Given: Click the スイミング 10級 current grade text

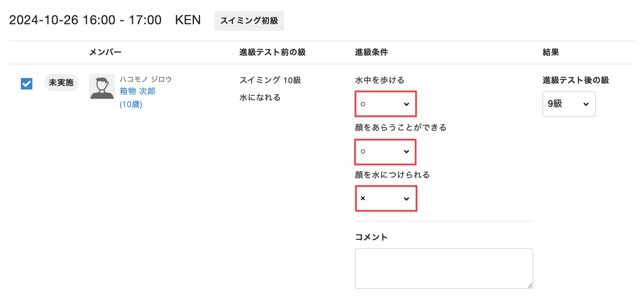Looking at the screenshot, I should pyautogui.click(x=270, y=80).
